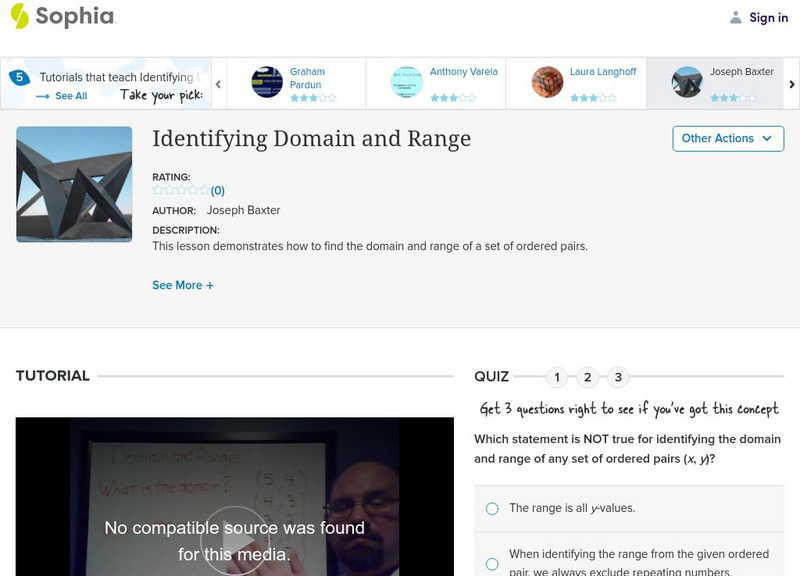Click the Sign in user icon
This screenshot has width=800, height=576.
(x=736, y=17)
